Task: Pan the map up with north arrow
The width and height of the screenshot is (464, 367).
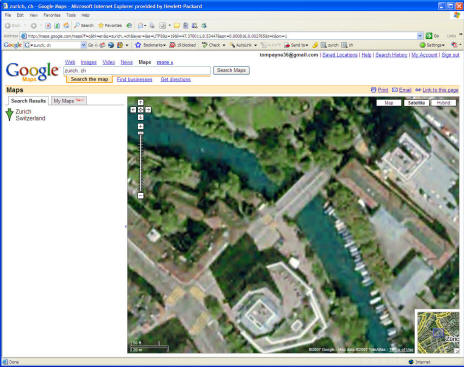Action: coord(140,102)
